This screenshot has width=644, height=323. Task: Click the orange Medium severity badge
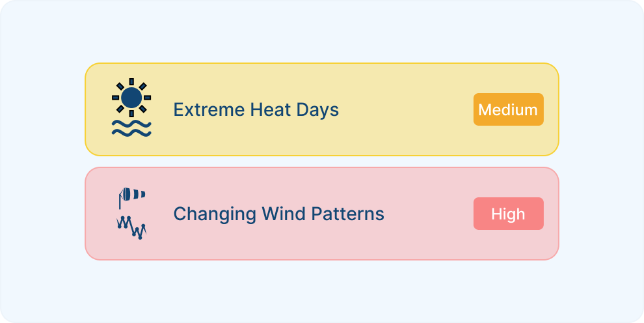pos(509,109)
